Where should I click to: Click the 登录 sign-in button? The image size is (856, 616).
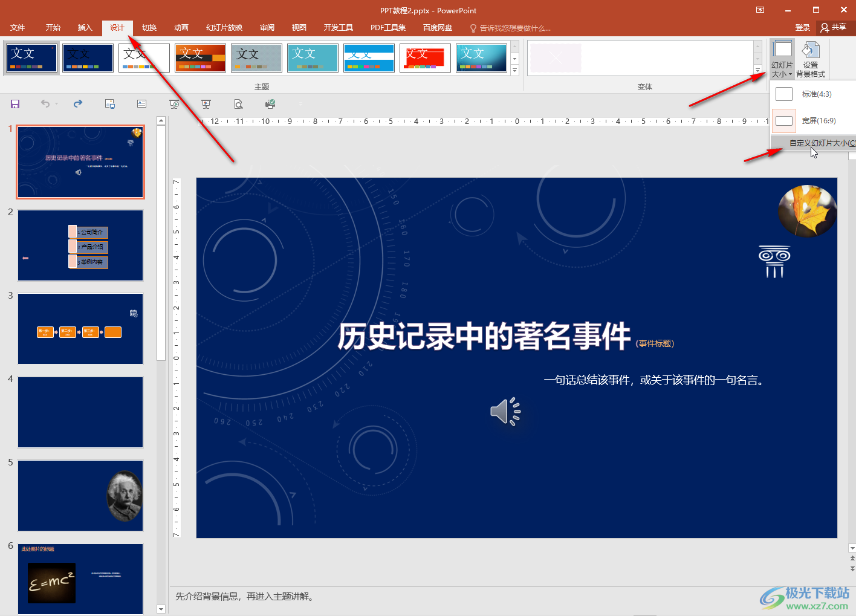tap(802, 28)
